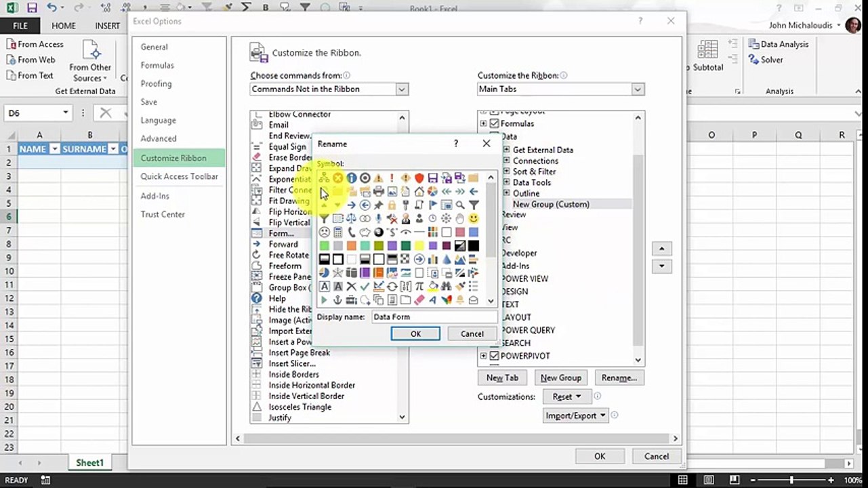The image size is (868, 488).
Task: Toggle the POWERPIVOT tab checkbox
Action: 494,356
